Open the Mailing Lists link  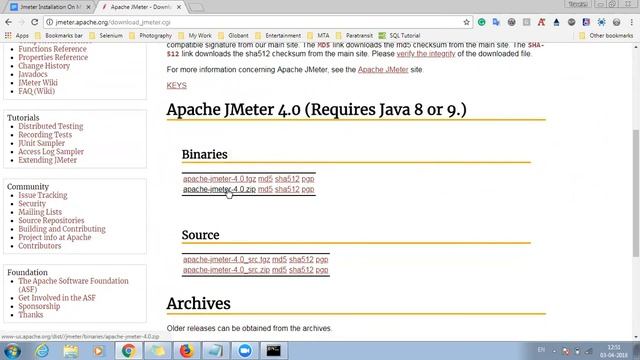pos(40,212)
